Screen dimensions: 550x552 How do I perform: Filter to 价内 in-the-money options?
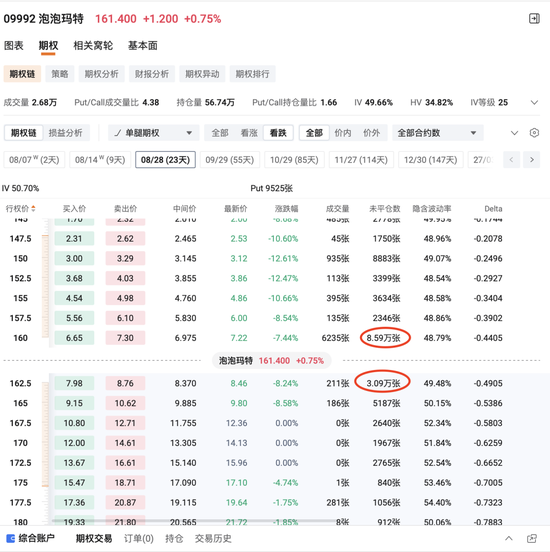[x=343, y=133]
